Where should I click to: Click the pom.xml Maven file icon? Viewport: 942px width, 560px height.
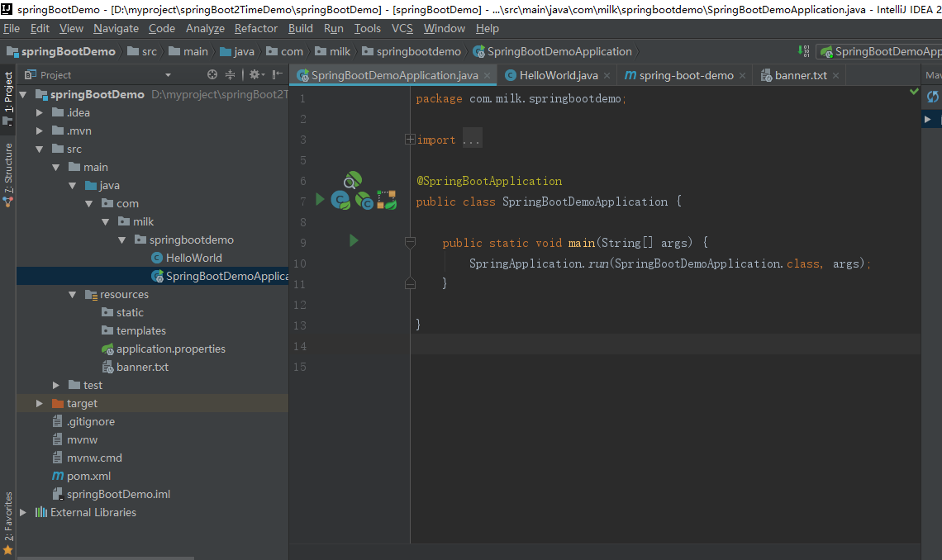tap(58, 476)
